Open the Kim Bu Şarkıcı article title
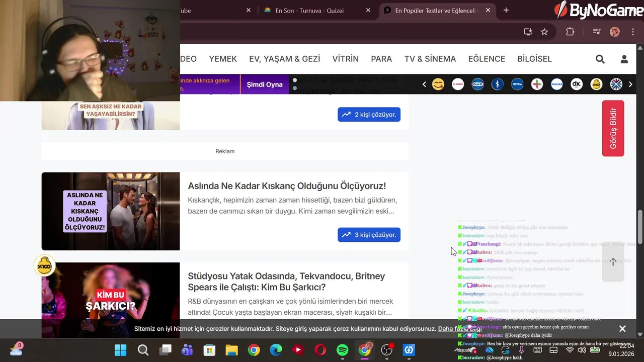This screenshot has height=362, width=644. coord(286,282)
